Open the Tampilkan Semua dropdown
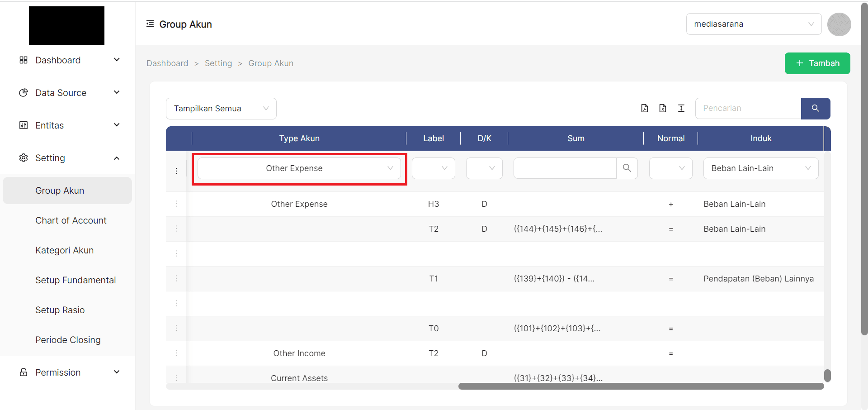Viewport: 868px width, 410px height. coord(221,109)
